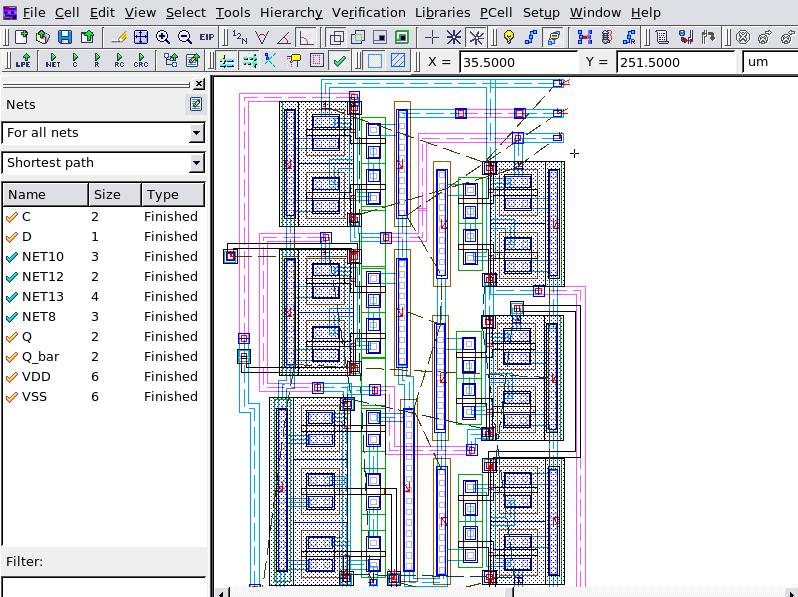Click the NET extraction toolbar icon
798x597 pixels.
click(x=52, y=61)
